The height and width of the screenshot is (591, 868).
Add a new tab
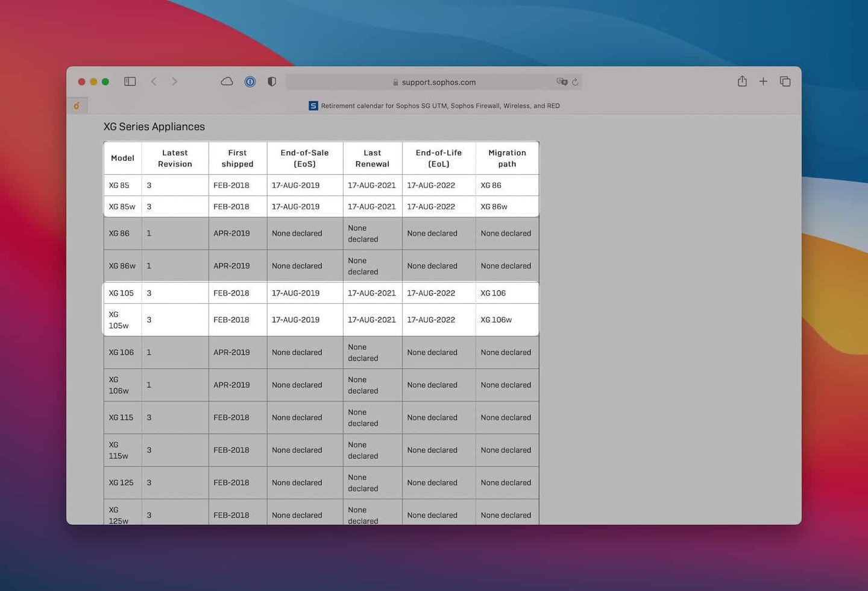(763, 81)
